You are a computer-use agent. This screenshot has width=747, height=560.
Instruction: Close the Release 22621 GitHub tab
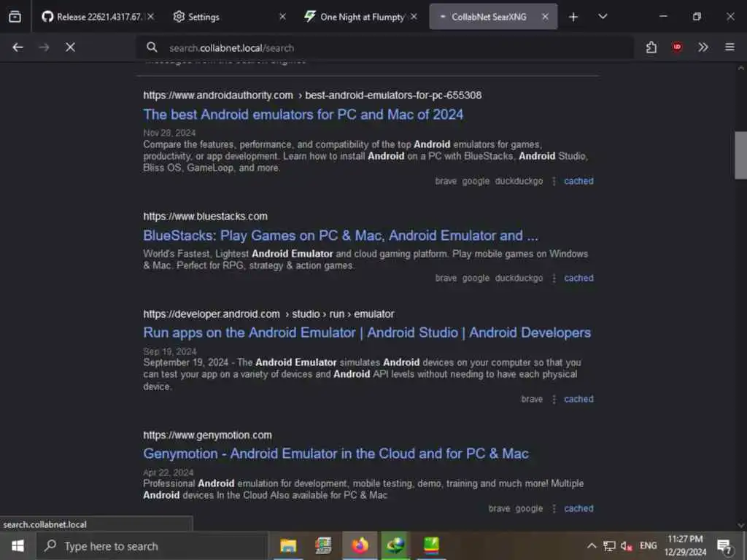(x=150, y=17)
